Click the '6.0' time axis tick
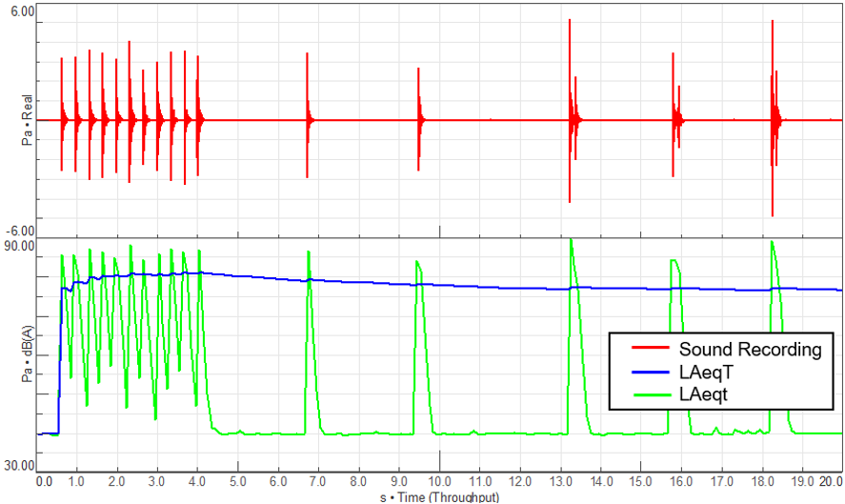 point(278,481)
